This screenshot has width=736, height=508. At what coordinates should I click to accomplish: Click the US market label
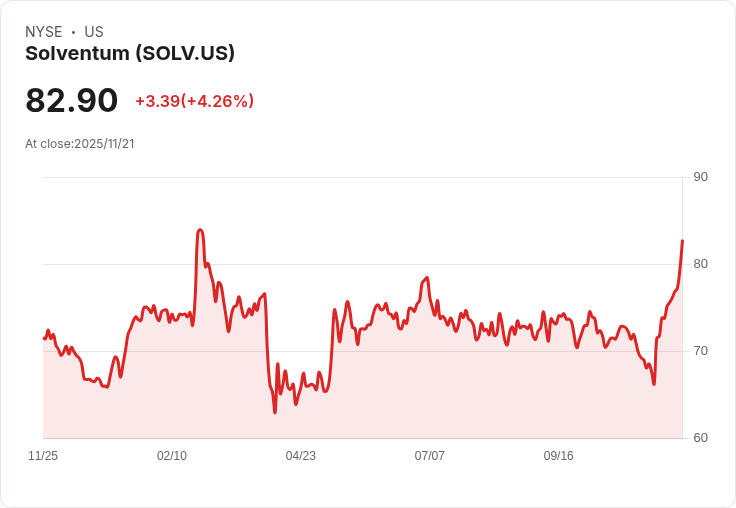(94, 32)
